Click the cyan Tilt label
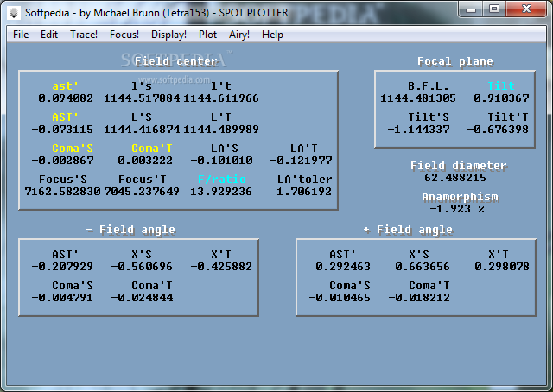 point(501,86)
